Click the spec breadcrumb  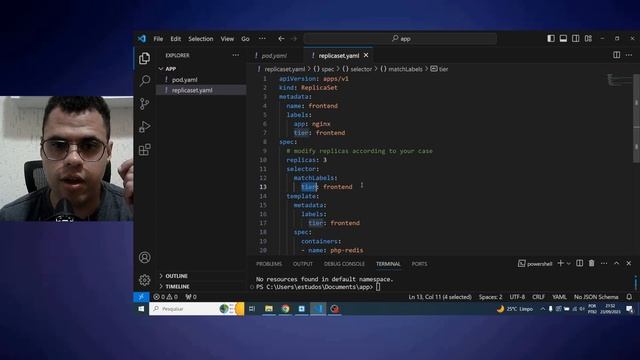(x=324, y=69)
